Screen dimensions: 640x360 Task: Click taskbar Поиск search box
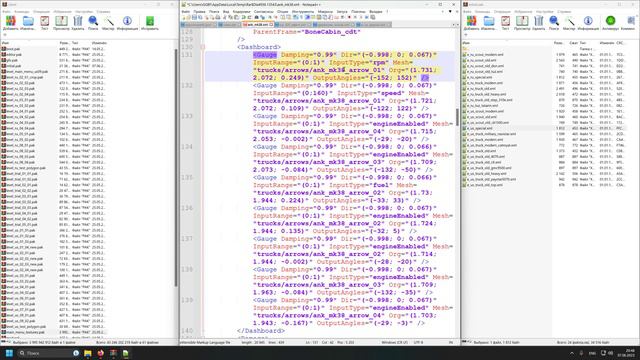pyautogui.click(x=48, y=353)
